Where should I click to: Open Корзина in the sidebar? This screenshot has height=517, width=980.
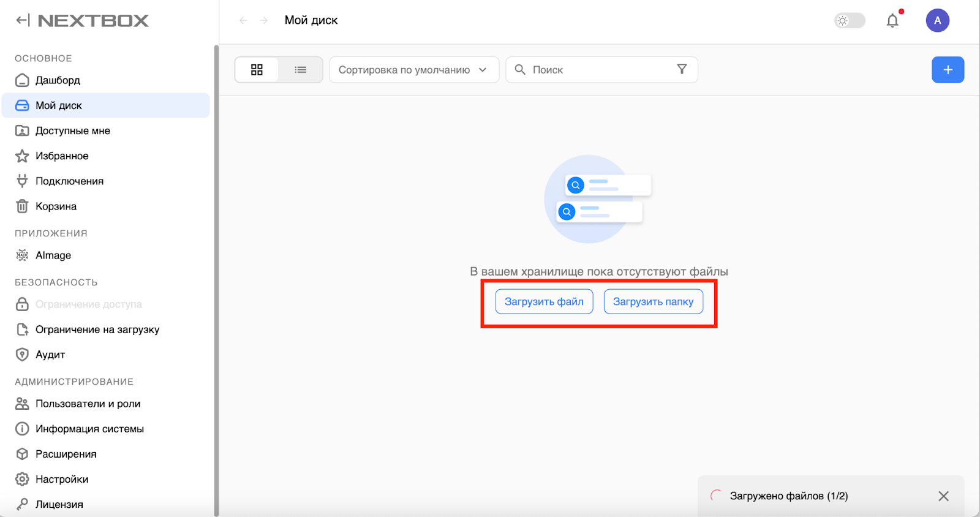click(x=56, y=206)
